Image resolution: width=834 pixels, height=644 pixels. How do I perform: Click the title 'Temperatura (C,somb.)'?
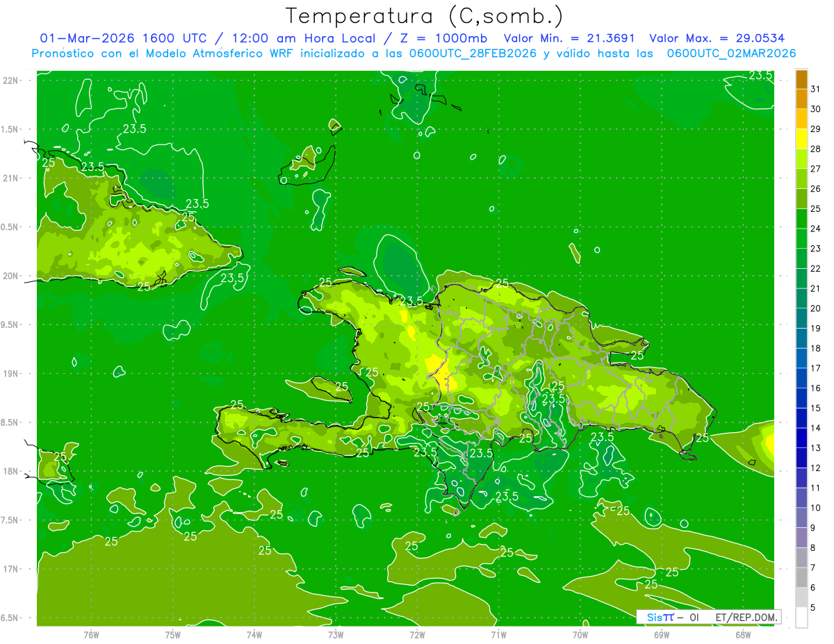[x=425, y=17]
